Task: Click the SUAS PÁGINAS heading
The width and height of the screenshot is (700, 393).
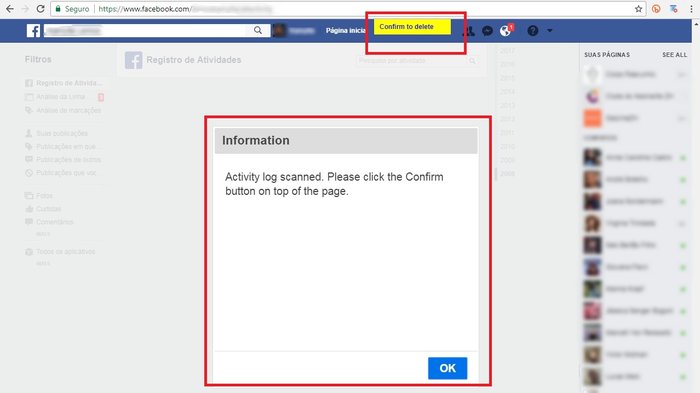Action: [x=607, y=54]
